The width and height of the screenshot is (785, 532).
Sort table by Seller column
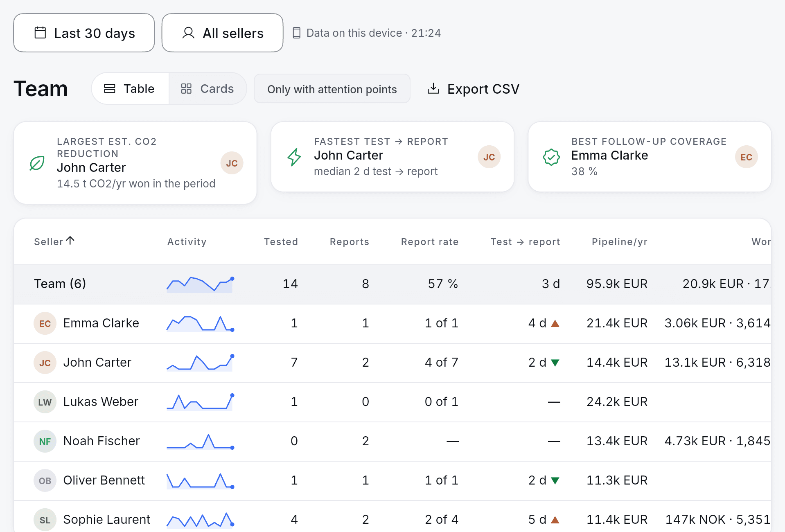click(54, 241)
